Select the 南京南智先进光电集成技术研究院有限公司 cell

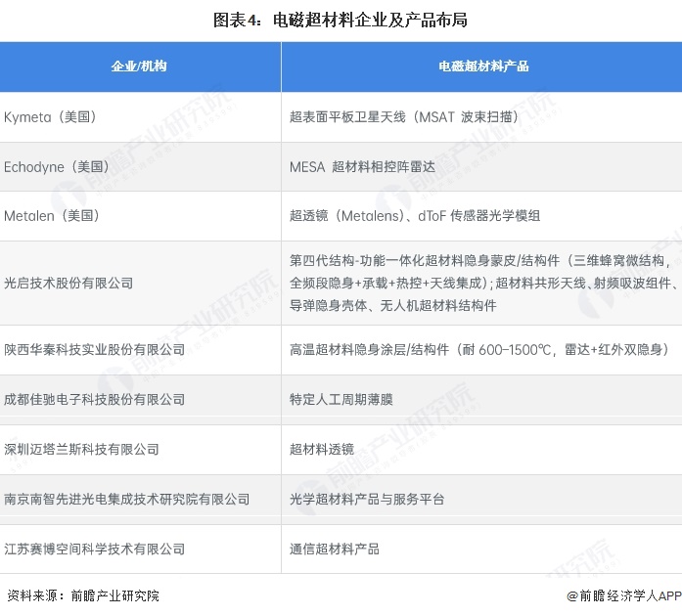coord(140,499)
